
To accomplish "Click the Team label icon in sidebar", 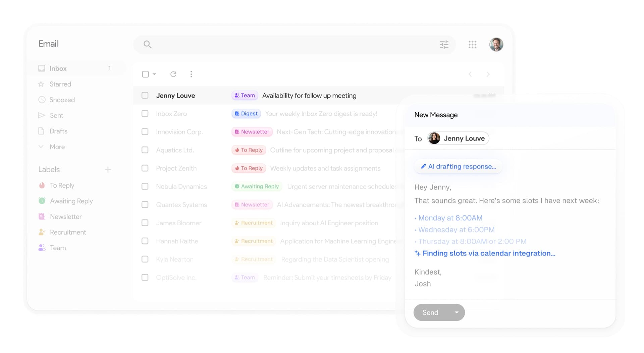I will tap(42, 248).
